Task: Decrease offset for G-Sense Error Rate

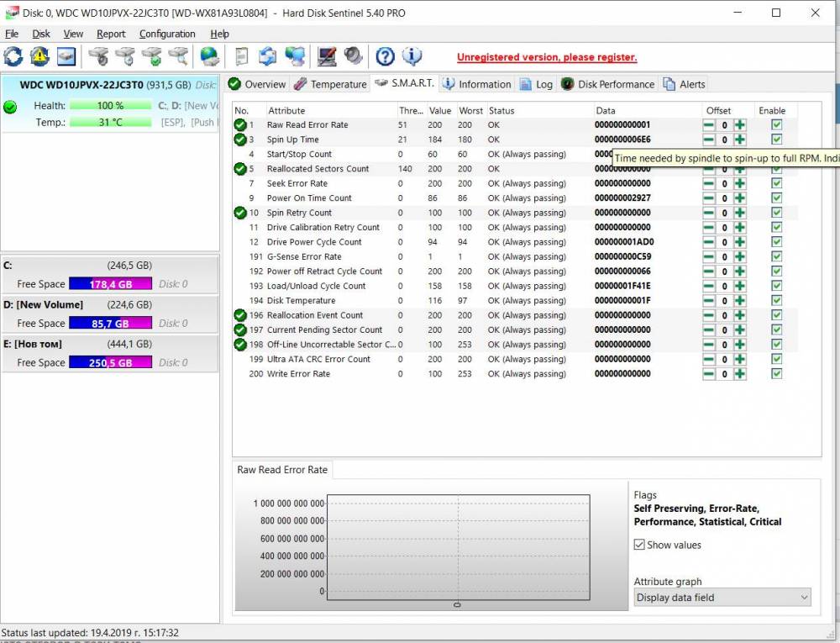Action: tap(709, 256)
